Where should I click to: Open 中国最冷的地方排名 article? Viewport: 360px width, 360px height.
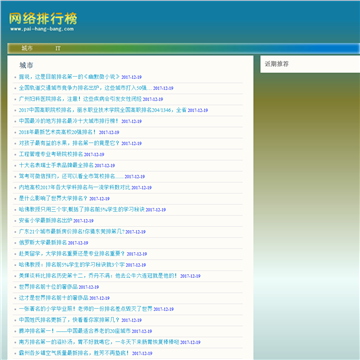click(69, 121)
